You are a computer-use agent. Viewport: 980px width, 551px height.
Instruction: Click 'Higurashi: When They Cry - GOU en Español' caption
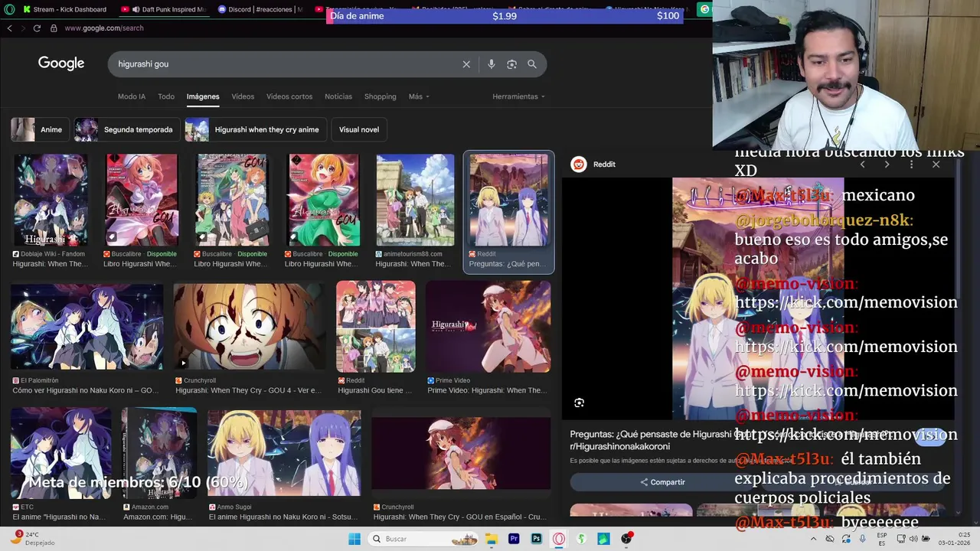pos(459,517)
